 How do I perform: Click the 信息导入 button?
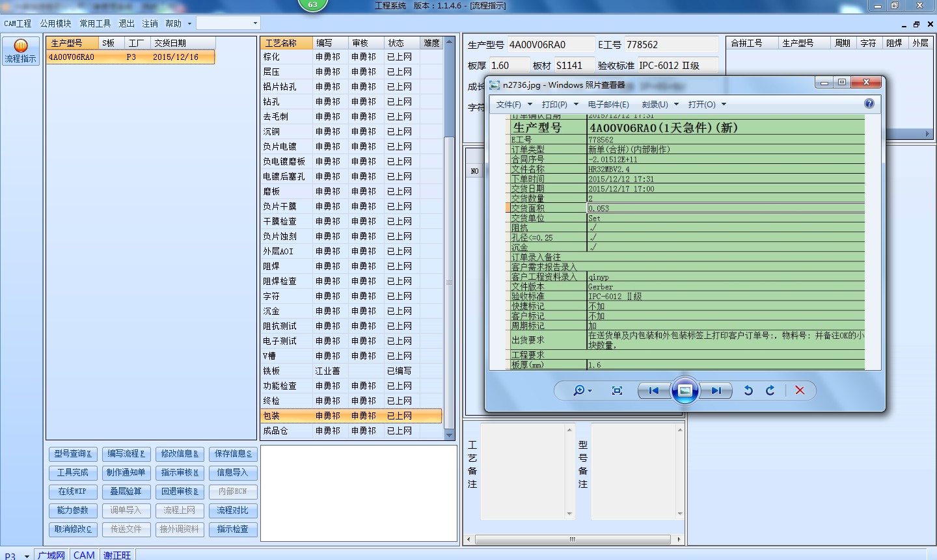click(233, 473)
